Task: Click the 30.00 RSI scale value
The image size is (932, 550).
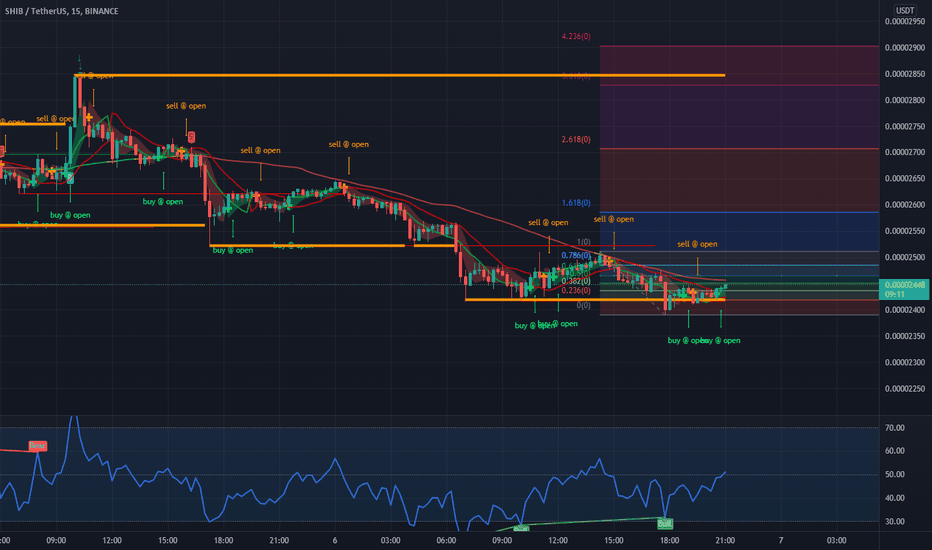Action: coord(895,521)
